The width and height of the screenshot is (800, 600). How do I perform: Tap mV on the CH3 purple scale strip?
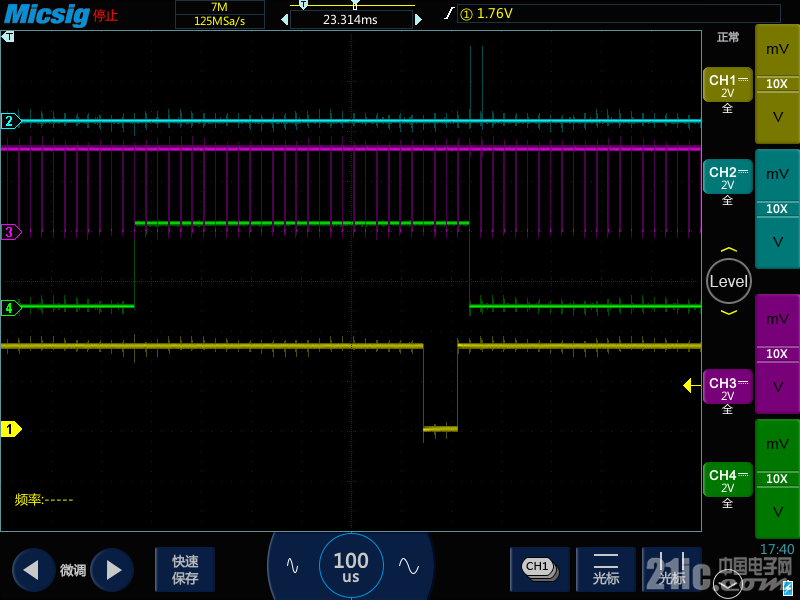coord(777,319)
